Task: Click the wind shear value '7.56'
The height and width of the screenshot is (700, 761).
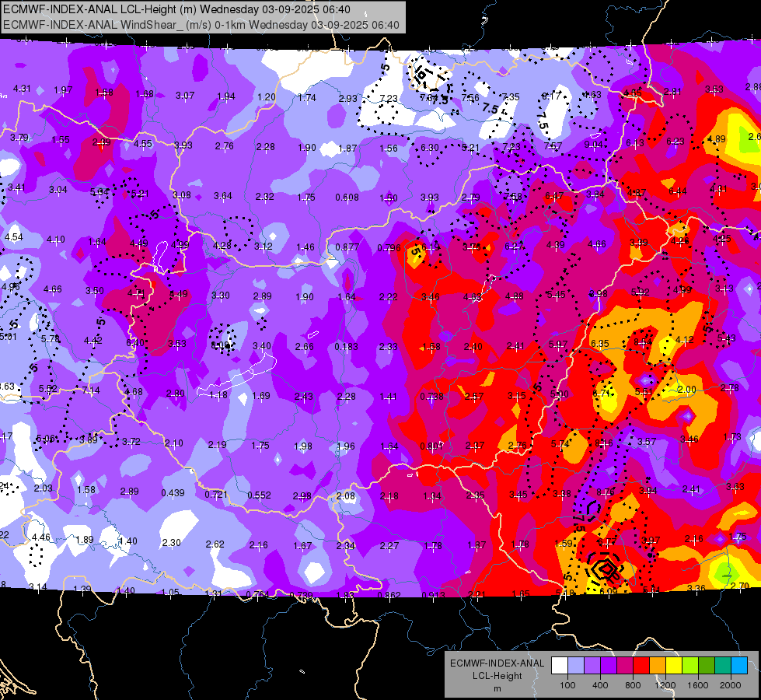Action: [x=470, y=98]
